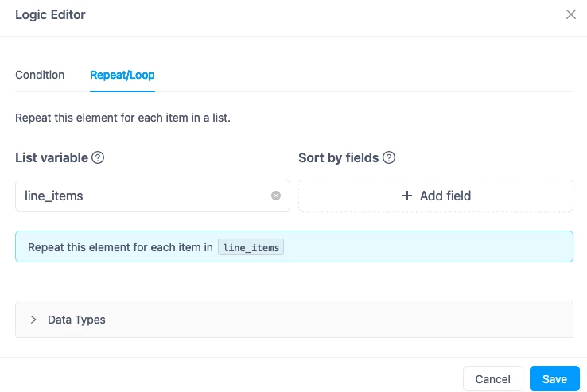
Task: Click the line_items code tag in banner
Action: click(x=251, y=247)
